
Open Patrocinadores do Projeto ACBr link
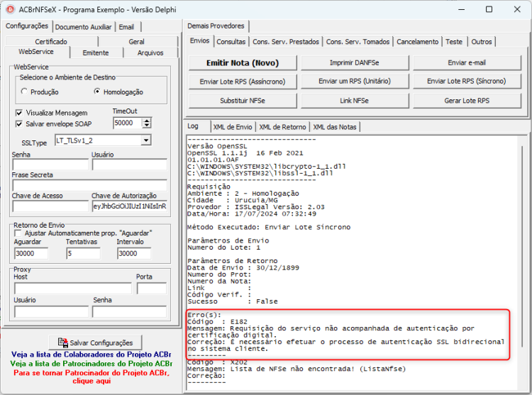point(91,364)
